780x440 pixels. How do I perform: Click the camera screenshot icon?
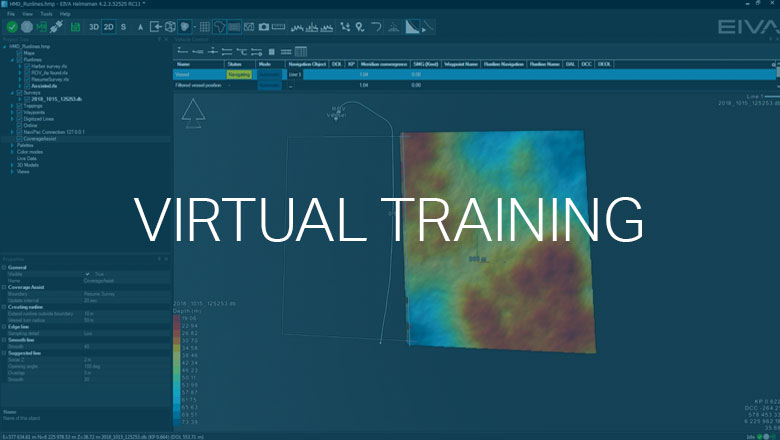264,26
